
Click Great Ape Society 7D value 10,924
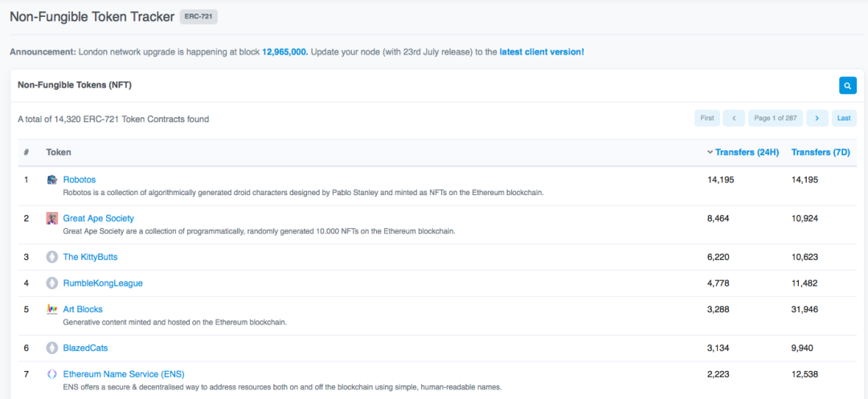pos(805,218)
